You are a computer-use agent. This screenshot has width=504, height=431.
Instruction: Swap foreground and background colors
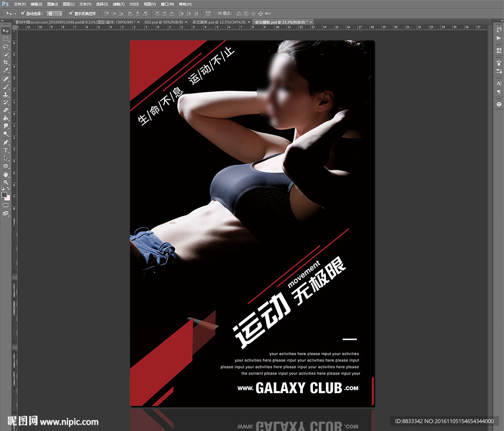pos(8,188)
